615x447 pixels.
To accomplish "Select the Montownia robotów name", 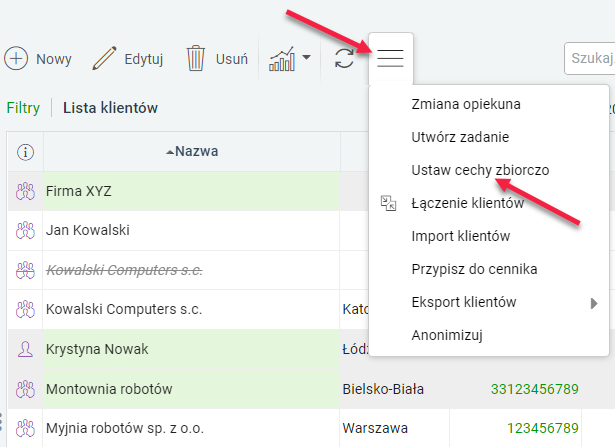I will (x=109, y=389).
